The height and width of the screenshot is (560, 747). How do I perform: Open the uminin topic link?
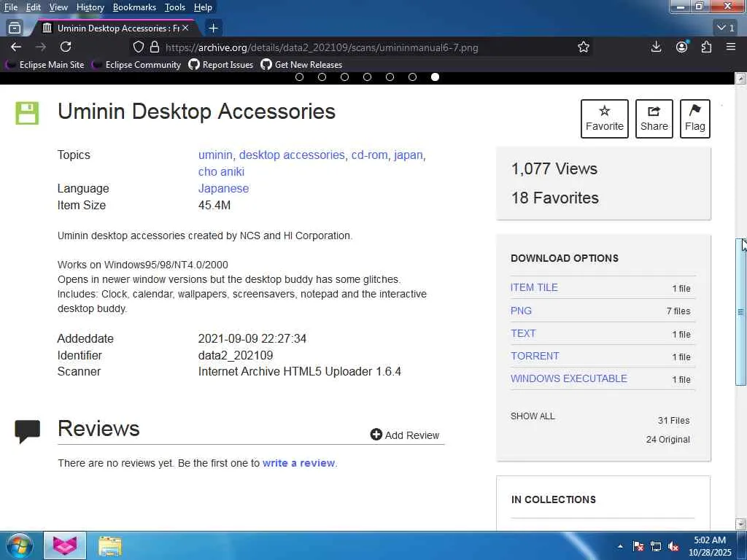click(x=215, y=155)
